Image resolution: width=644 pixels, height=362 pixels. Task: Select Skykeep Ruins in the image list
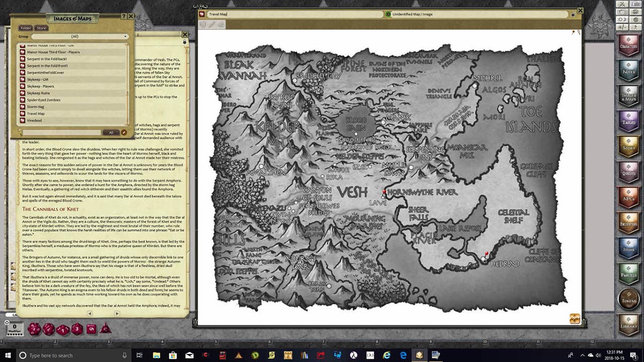38,93
